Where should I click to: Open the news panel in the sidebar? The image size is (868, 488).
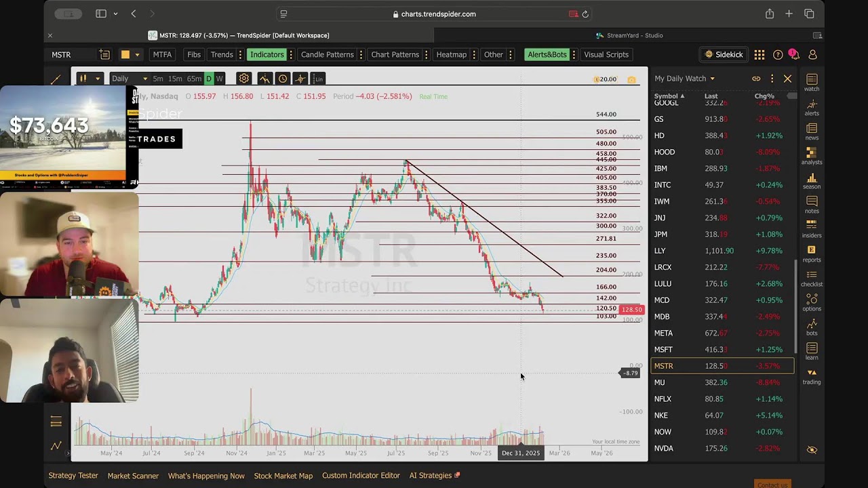[x=812, y=131]
